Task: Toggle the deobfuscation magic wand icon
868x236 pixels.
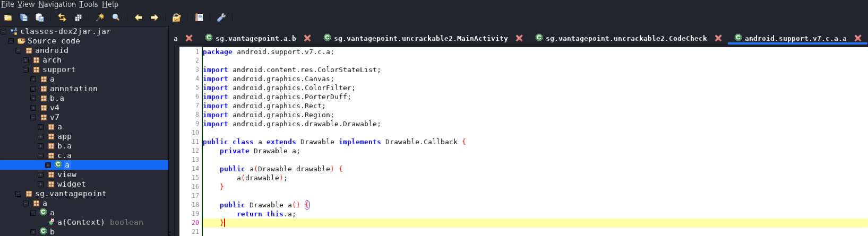Action: (x=100, y=18)
